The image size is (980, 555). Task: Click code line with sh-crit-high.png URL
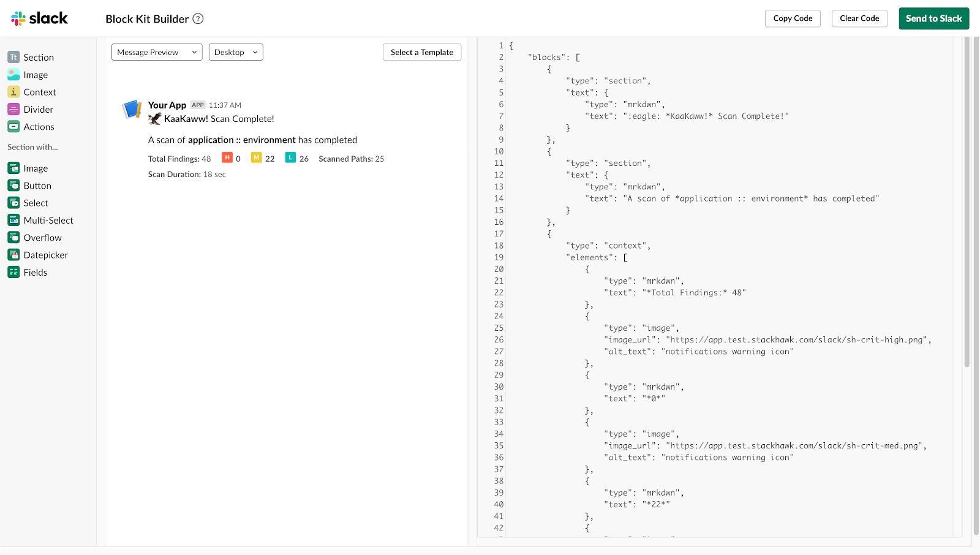click(768, 339)
